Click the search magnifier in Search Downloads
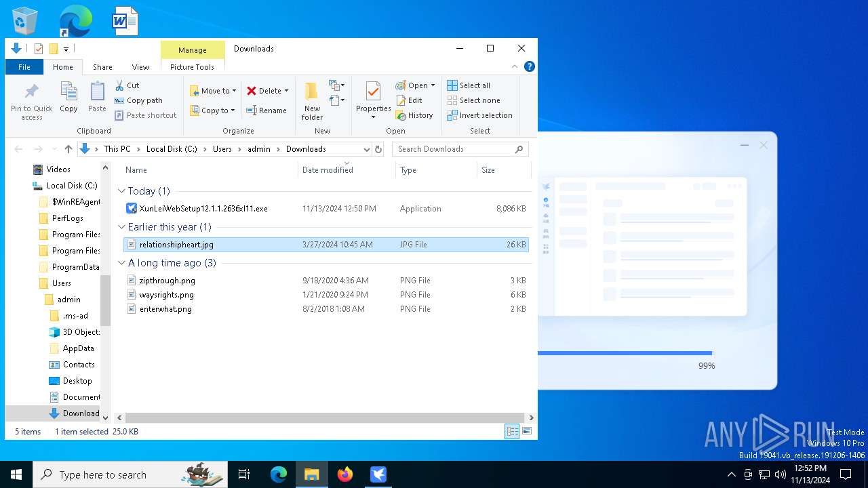 pyautogui.click(x=519, y=149)
